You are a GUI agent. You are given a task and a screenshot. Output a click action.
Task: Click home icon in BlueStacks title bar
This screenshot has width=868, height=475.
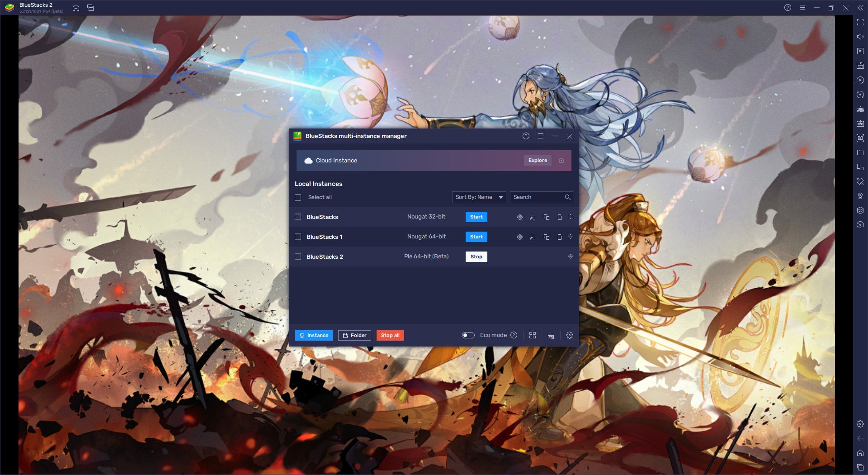76,8
